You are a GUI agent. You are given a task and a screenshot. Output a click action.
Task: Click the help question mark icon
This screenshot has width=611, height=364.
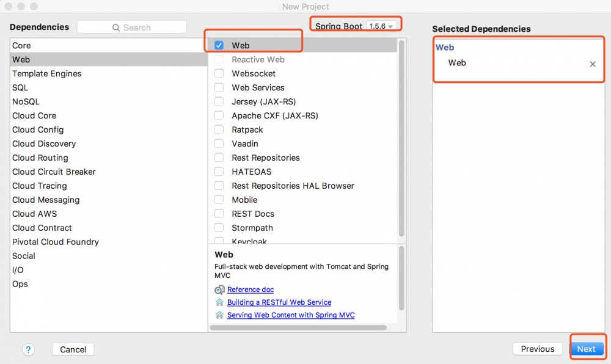click(x=28, y=349)
